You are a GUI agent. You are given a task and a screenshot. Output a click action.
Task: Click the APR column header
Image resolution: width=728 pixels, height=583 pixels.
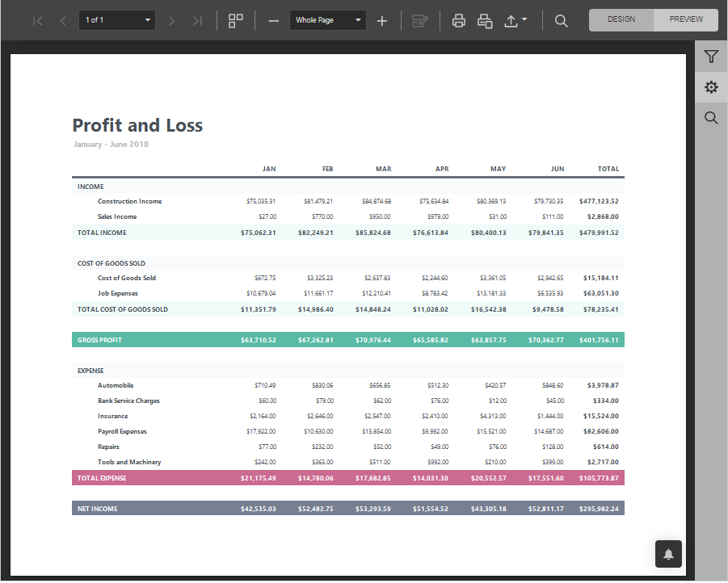442,169
